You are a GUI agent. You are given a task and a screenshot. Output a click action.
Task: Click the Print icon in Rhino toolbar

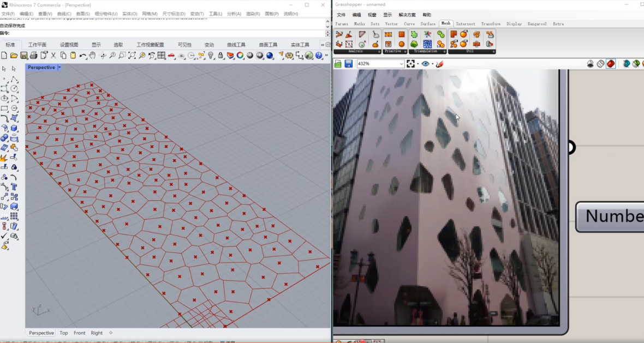coord(34,56)
